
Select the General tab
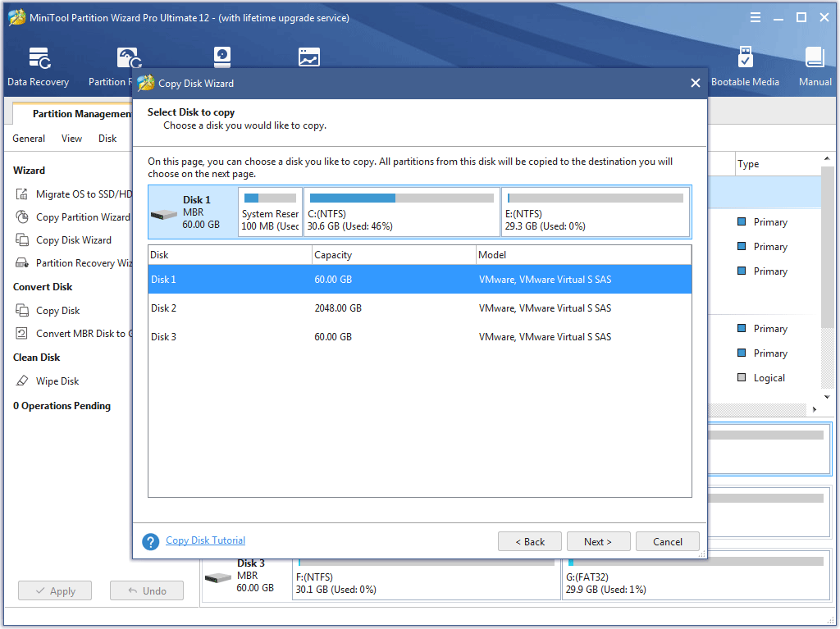pyautogui.click(x=29, y=138)
